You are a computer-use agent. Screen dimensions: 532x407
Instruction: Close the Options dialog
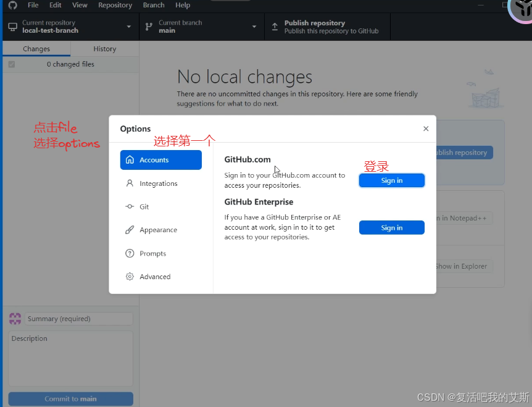(x=426, y=128)
